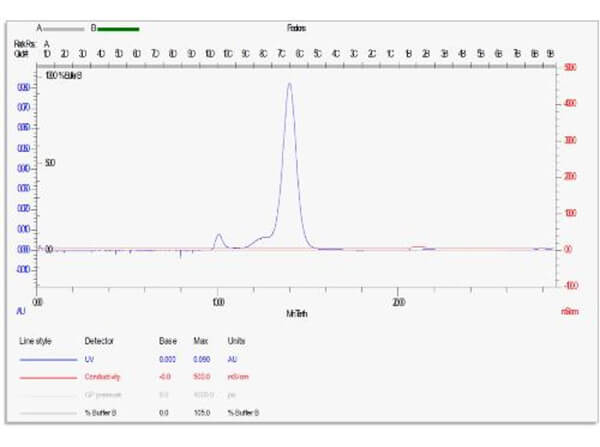Click the UV max value '0.090'
The height and width of the screenshot is (447, 600).
(202, 359)
